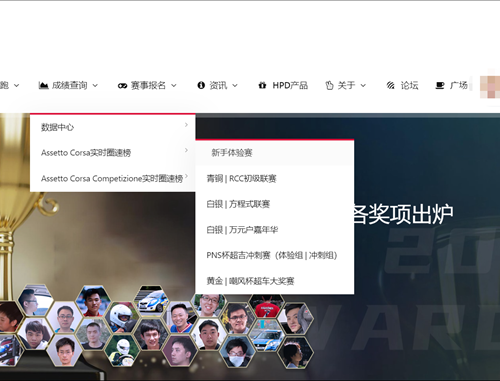Screen dimensions: 500x381
Task: Click the gift icon beside HPD产品
Action: 262,85
